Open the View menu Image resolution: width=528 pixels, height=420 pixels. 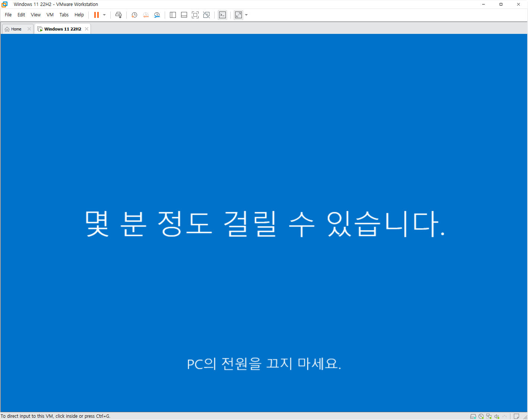36,15
